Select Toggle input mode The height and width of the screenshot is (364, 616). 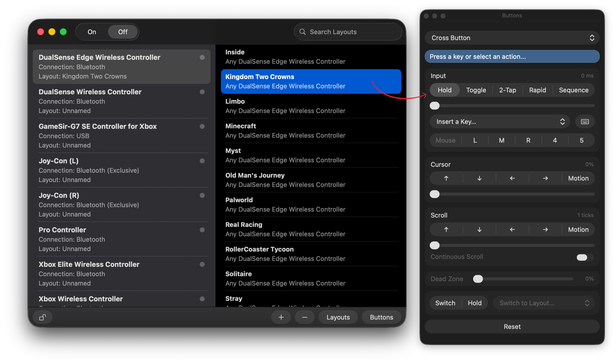476,90
